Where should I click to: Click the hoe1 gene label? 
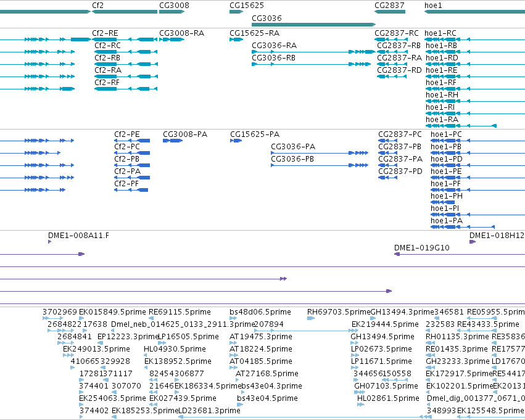[x=433, y=6]
